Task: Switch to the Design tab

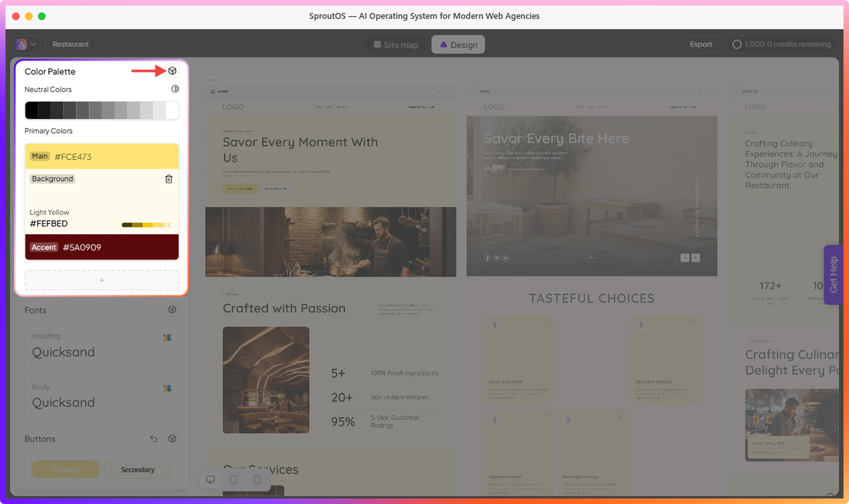Action: pos(458,45)
